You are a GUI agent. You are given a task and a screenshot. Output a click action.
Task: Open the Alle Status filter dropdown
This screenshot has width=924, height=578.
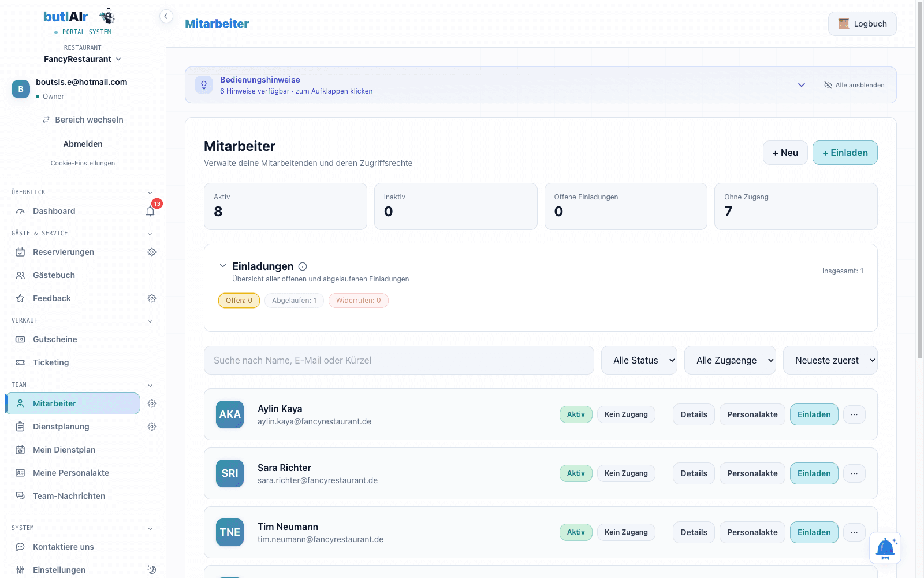639,360
